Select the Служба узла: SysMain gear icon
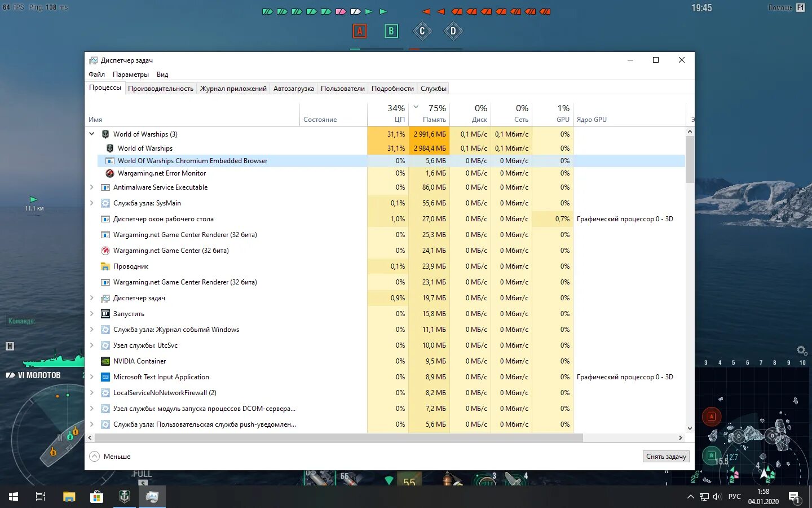812x508 pixels. [x=105, y=203]
